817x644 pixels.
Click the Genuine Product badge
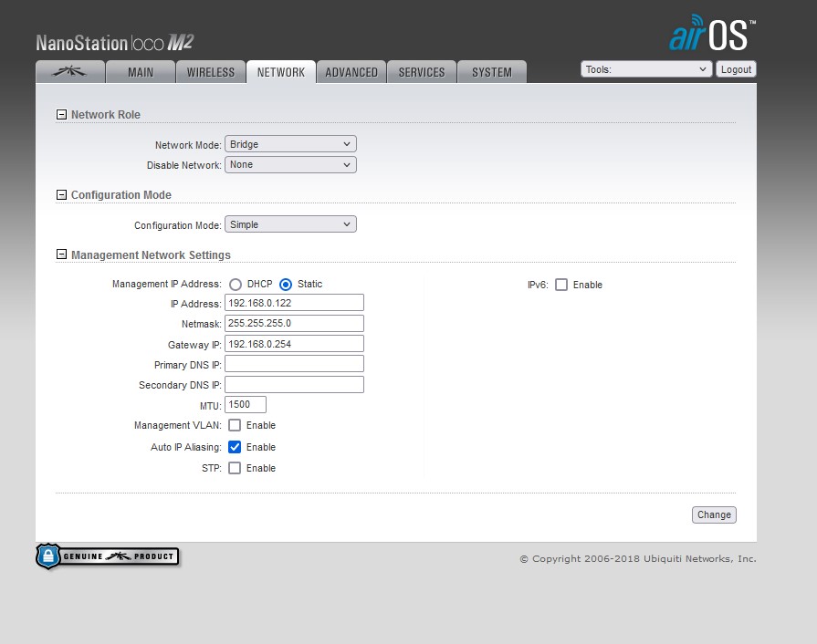tap(108, 556)
